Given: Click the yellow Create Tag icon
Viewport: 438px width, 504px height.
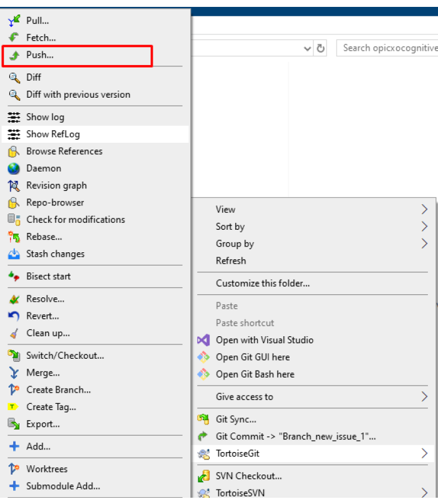Looking at the screenshot, I should 13,407.
